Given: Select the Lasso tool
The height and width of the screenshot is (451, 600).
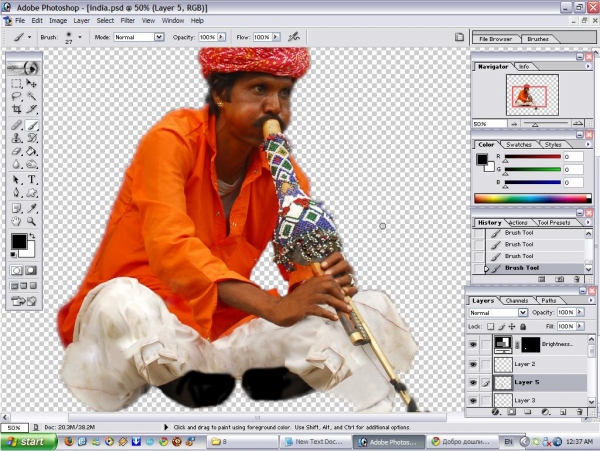Looking at the screenshot, I should click(x=16, y=96).
